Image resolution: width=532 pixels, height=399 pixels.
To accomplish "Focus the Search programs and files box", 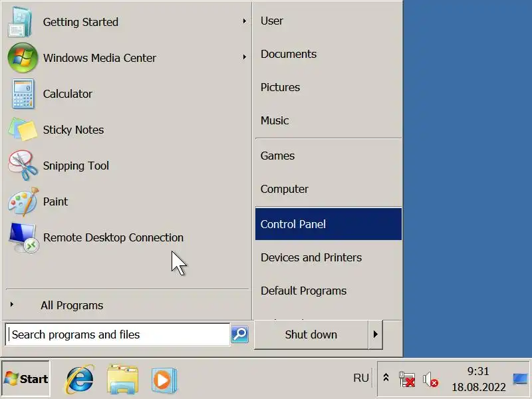I will pos(118,334).
